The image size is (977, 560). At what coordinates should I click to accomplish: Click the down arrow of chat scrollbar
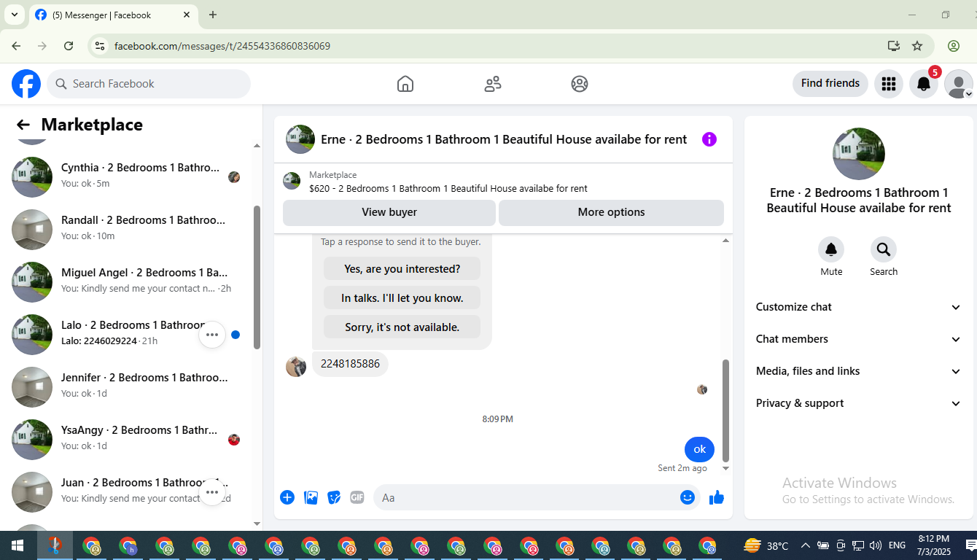click(725, 469)
